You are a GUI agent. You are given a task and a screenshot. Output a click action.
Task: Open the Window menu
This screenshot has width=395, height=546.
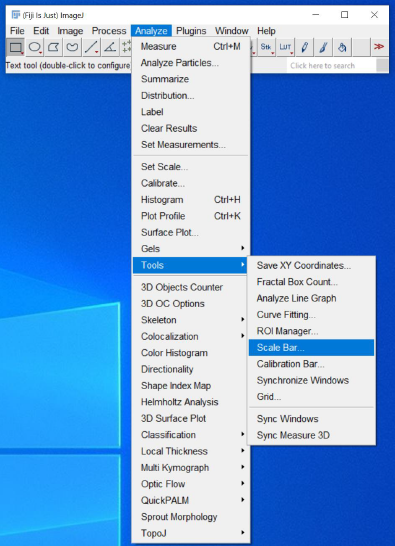[x=231, y=31]
